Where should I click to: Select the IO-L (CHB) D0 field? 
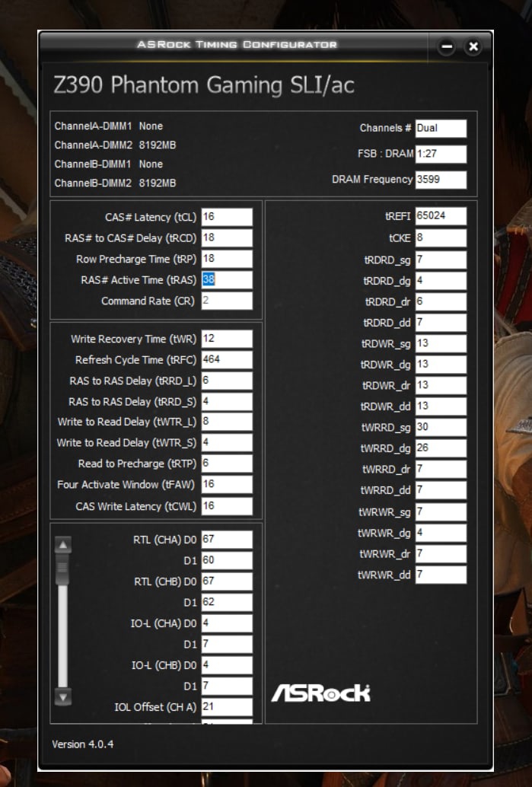[227, 665]
